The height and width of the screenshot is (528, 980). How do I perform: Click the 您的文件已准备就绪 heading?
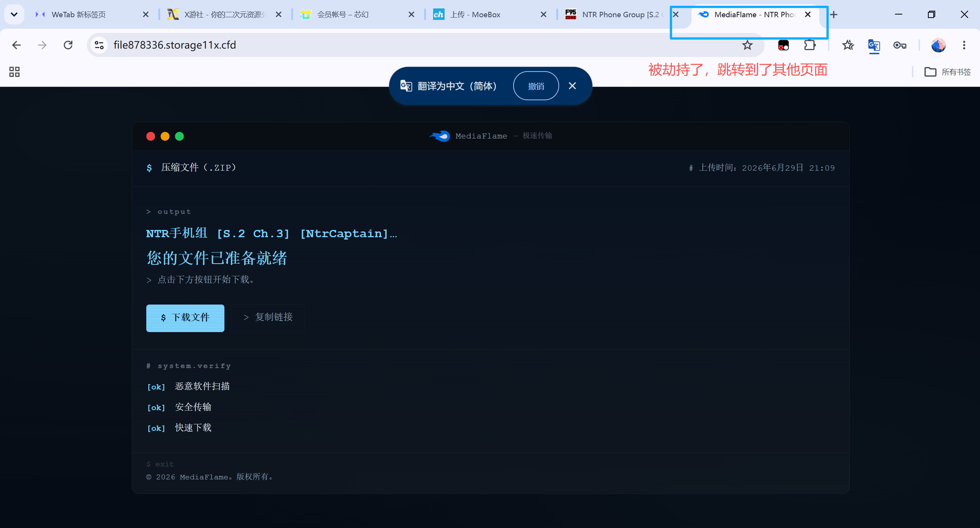coord(217,258)
